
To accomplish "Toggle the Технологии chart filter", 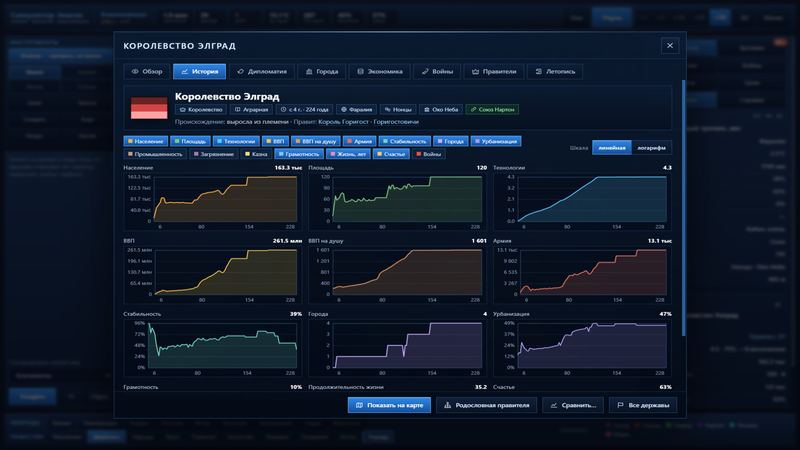I will click(236, 141).
